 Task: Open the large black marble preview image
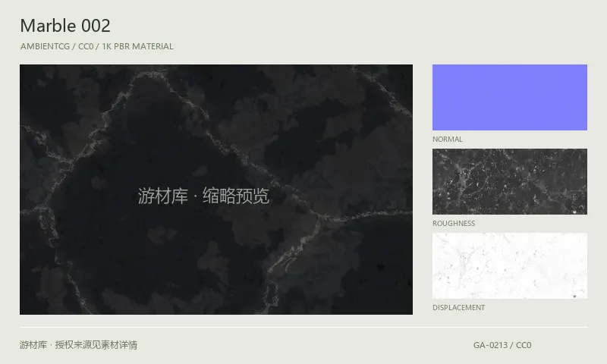pos(216,189)
